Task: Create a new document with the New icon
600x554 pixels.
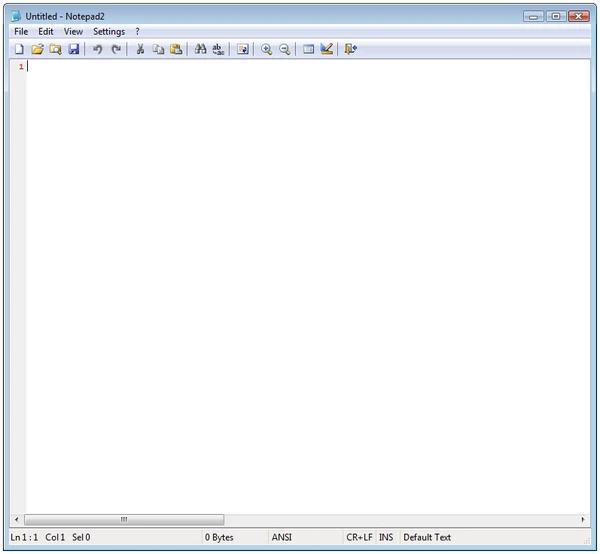Action: (x=19, y=49)
